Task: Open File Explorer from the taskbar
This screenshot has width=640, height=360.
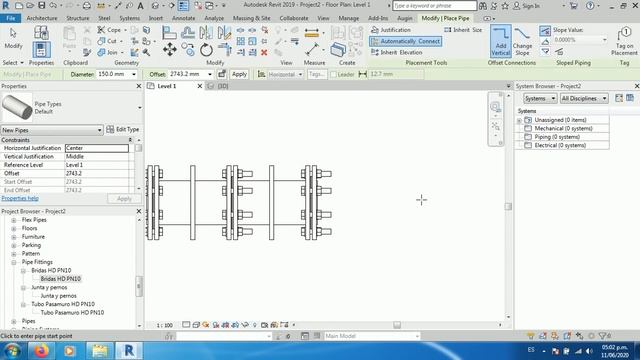Action: pyautogui.click(x=100, y=351)
